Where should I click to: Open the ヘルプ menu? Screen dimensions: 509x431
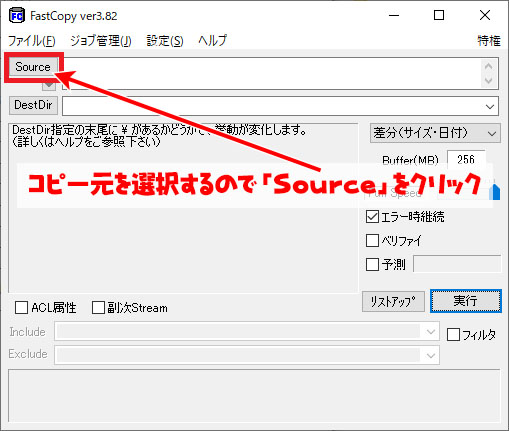[x=213, y=41]
